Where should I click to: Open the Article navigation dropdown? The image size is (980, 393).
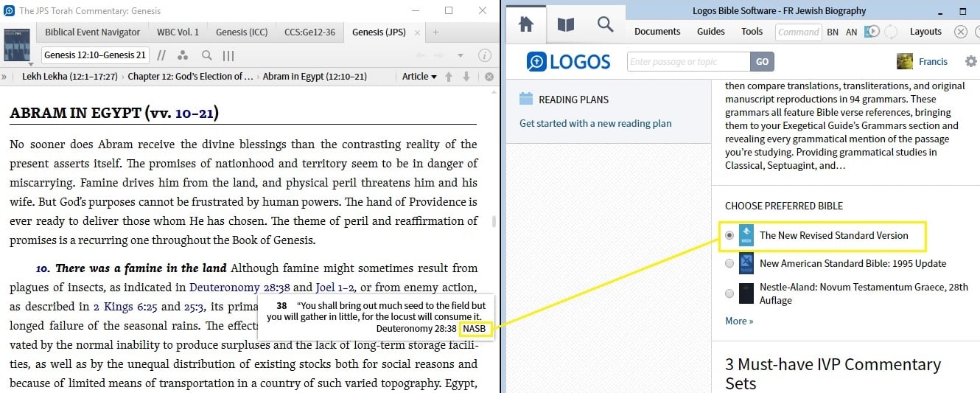419,77
